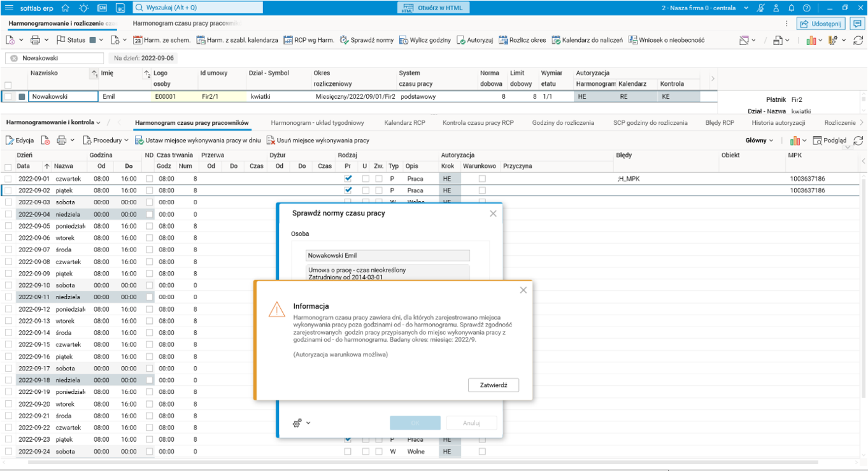Image resolution: width=868 pixels, height=471 pixels.
Task: Tick the select-all checkbox in the schedule header
Action: pos(8,167)
